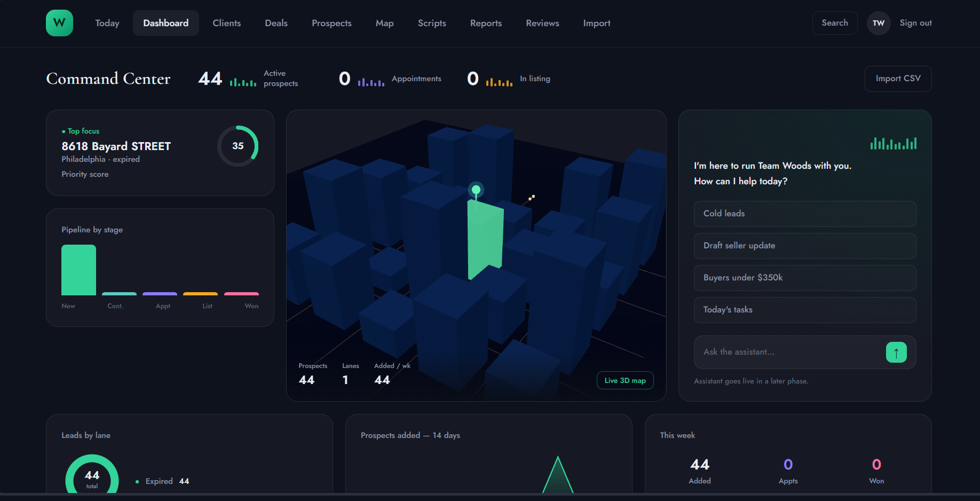Click the orange In listing sparkline bars
The image size is (980, 501).
[x=499, y=82]
